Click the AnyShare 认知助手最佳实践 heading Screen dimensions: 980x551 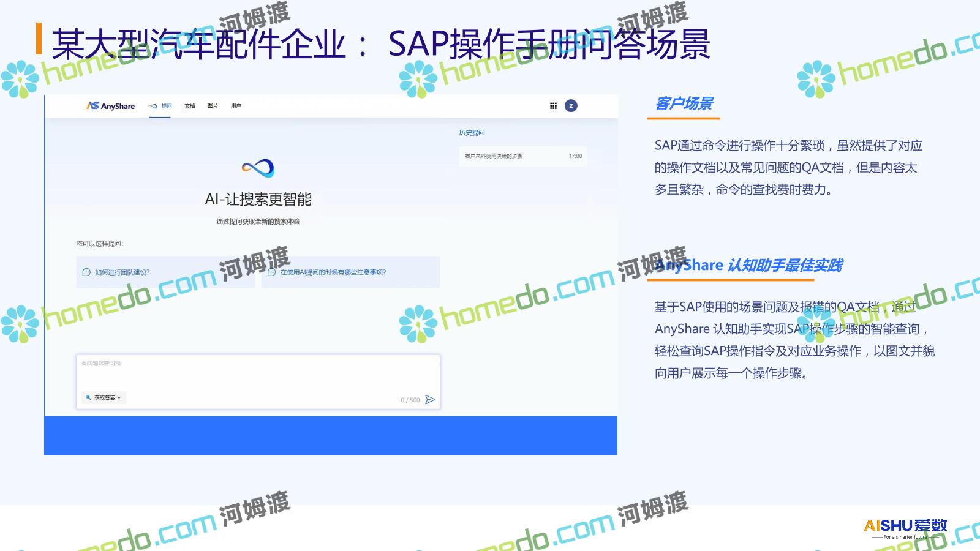pos(748,266)
